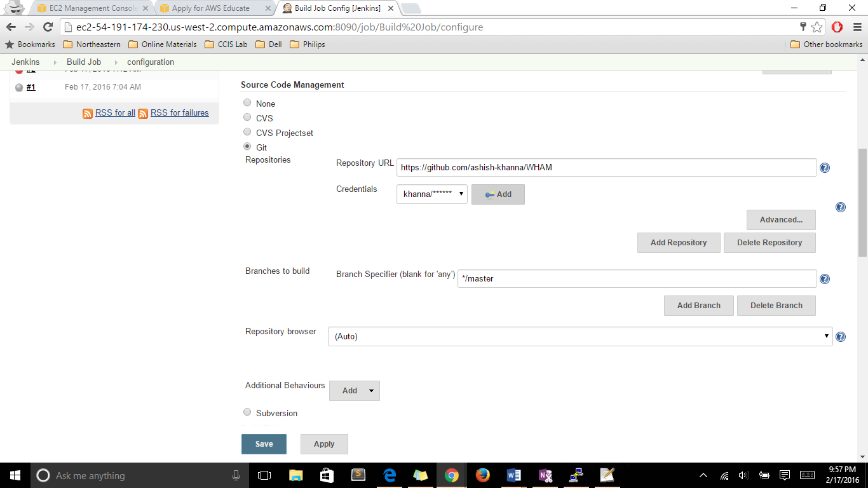Viewport: 868px width, 488px height.
Task: Bookmark this page with star icon
Action: pos(817,27)
